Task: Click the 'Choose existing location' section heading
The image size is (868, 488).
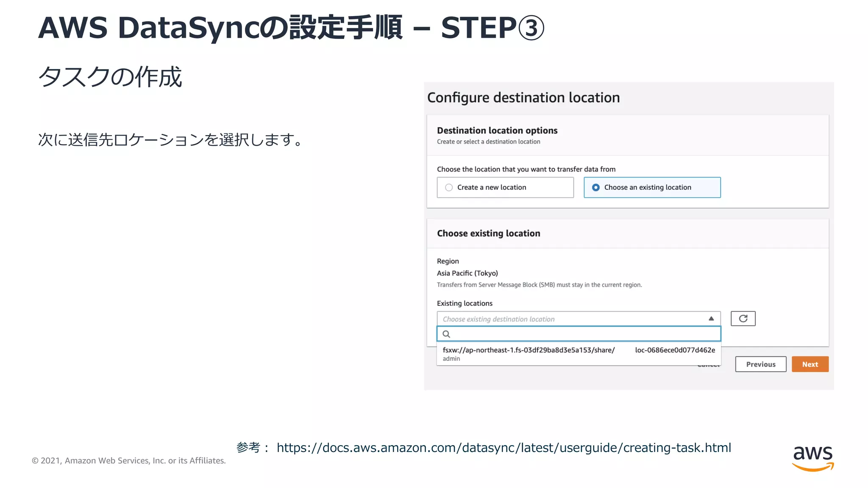Action: pos(488,233)
